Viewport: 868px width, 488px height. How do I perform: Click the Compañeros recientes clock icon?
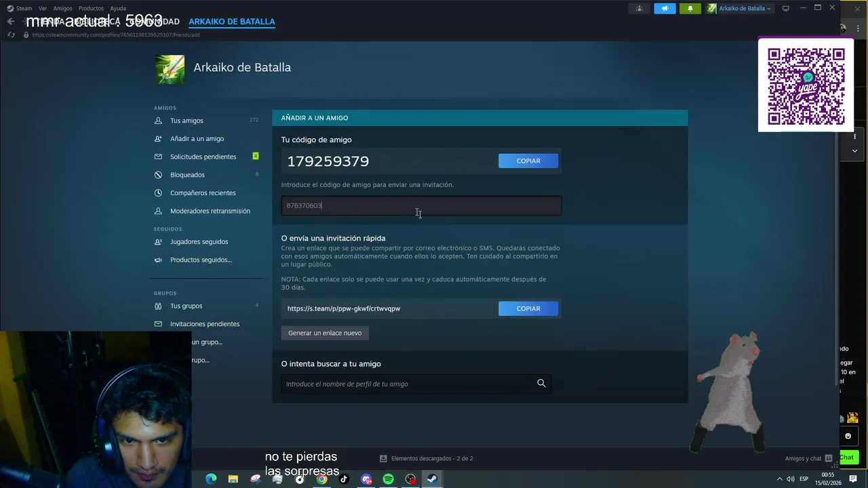[x=158, y=193]
